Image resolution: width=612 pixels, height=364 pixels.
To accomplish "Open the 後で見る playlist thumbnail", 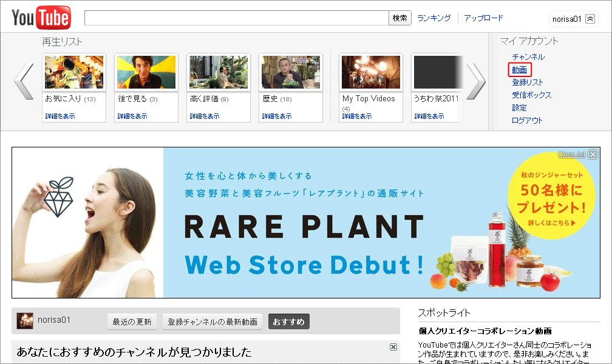I will point(146,72).
